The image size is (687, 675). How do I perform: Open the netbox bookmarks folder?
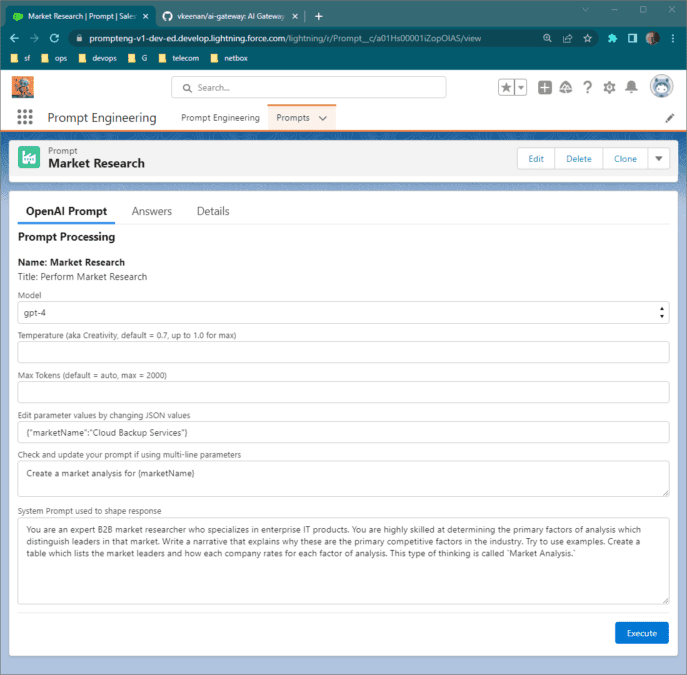click(x=229, y=58)
